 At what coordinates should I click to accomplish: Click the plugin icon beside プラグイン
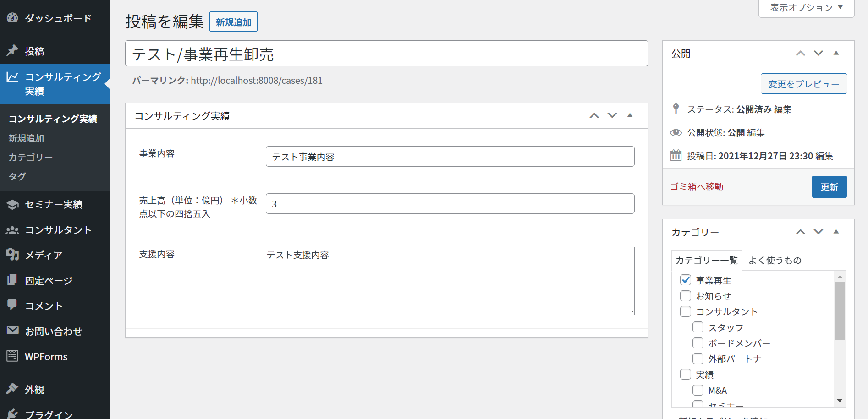click(x=12, y=414)
